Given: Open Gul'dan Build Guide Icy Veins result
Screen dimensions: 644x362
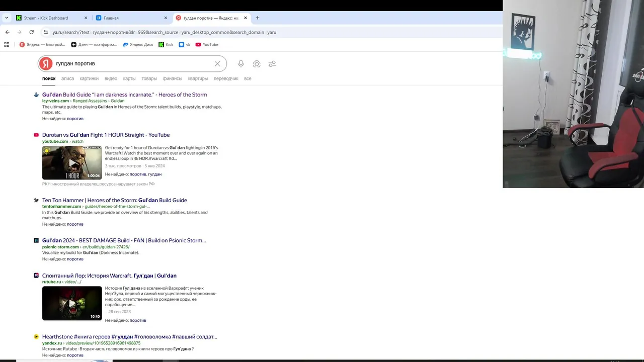Looking at the screenshot, I should (124, 95).
